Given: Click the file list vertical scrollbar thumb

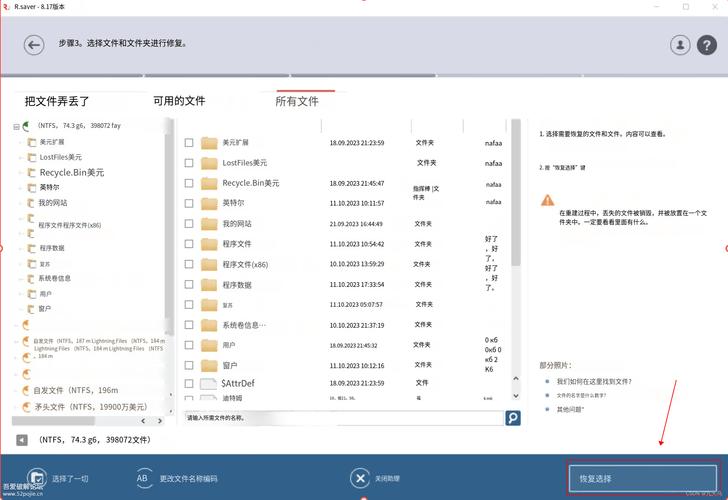Looking at the screenshot, I should [x=516, y=193].
